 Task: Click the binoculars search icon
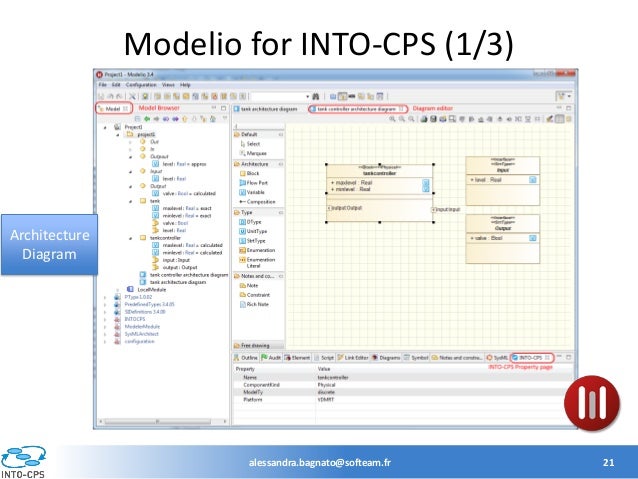coord(315,96)
